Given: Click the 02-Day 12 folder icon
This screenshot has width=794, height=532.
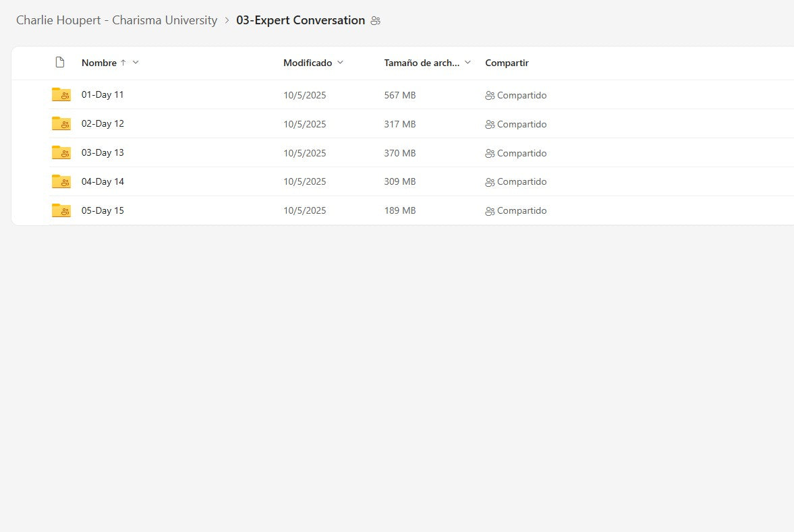Looking at the screenshot, I should 61,124.
